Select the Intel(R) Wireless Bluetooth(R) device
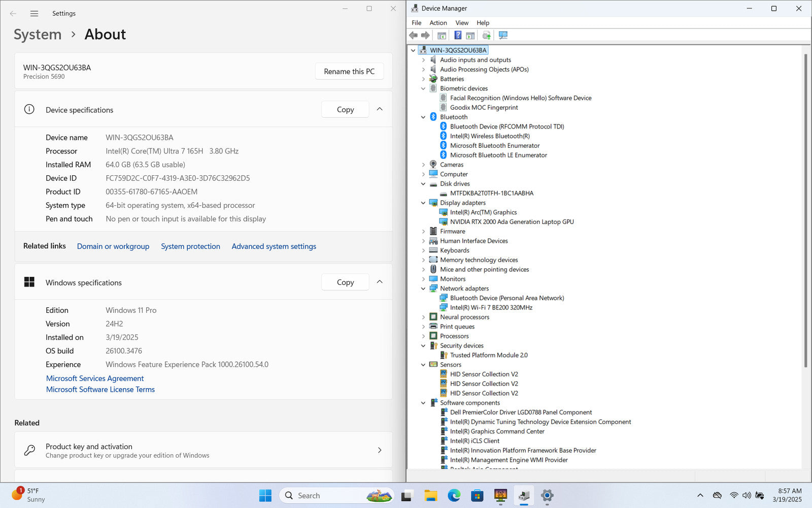Image resolution: width=812 pixels, height=508 pixels. tap(490, 136)
